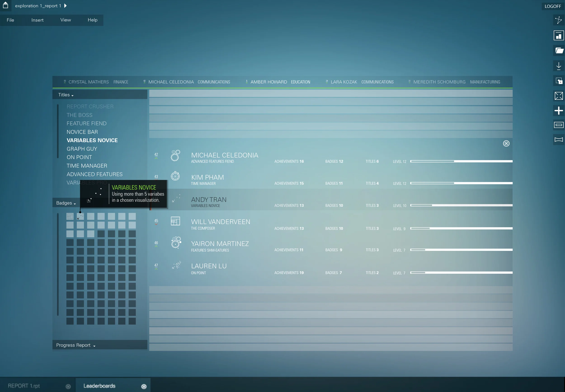Screen dimensions: 565x392
Task: Click the locked layers icon in sidebar
Action: (x=559, y=81)
